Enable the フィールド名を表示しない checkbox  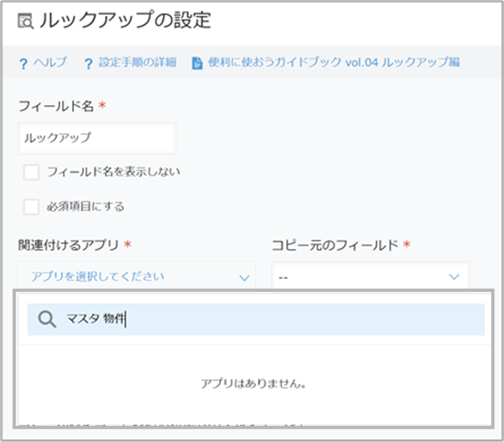31,172
